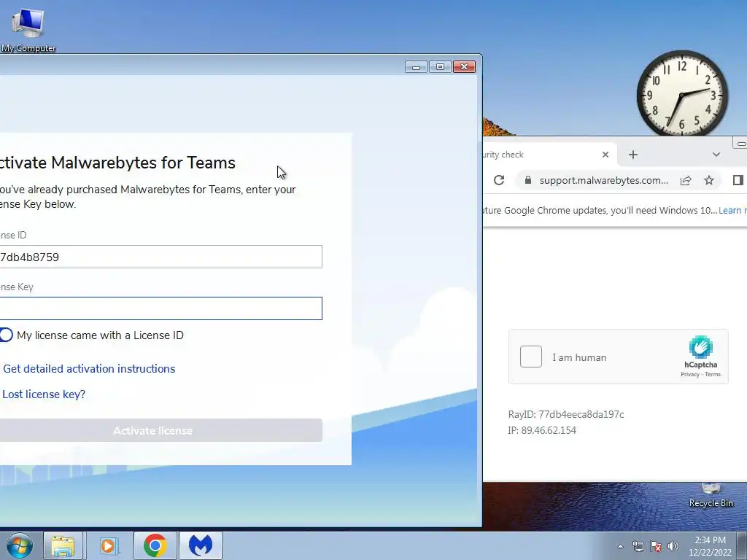The image size is (747, 560).
Task: Open Action Center flag tray icon
Action: (656, 546)
